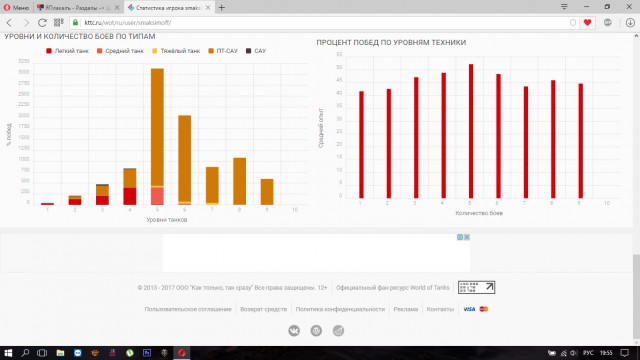This screenshot has height=360, width=640.
Task: Add page to bookmarks with heart icon
Action: (x=587, y=22)
